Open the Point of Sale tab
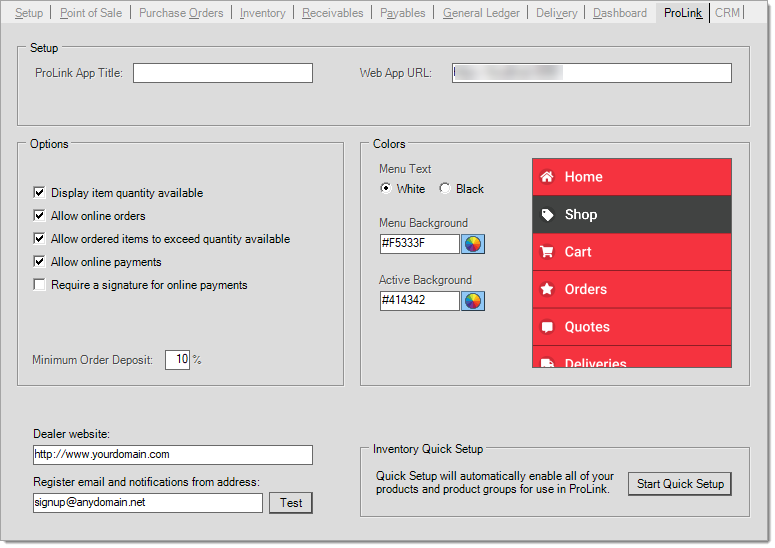Viewport: 775px width, 548px height. tap(91, 13)
